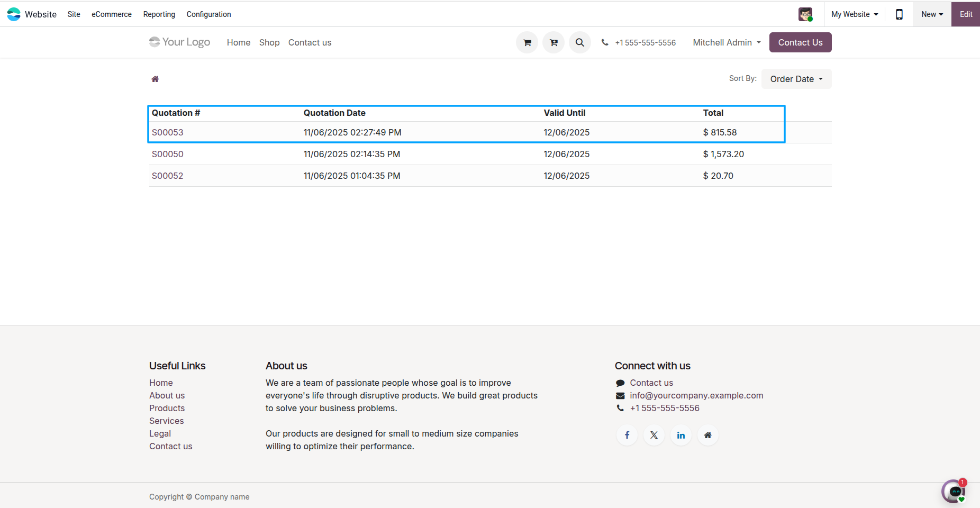Expand the My Website dropdown

[x=854, y=14]
